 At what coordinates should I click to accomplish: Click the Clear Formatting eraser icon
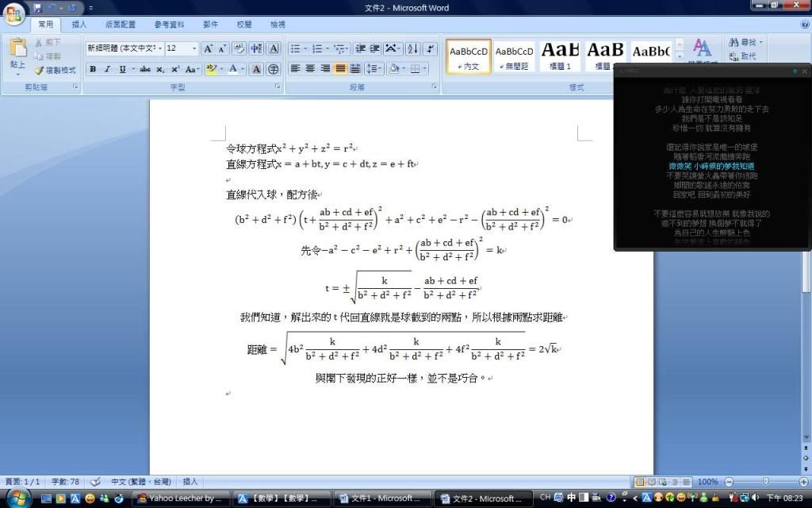pyautogui.click(x=239, y=48)
